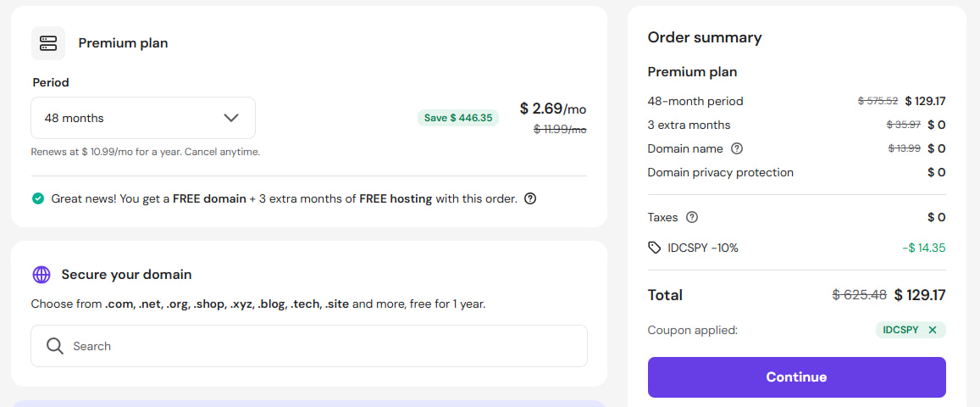Click the Continue button

(x=796, y=377)
